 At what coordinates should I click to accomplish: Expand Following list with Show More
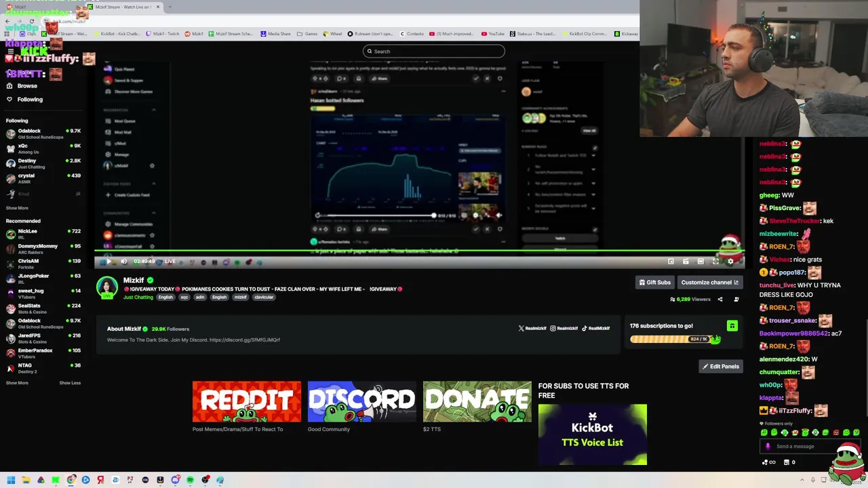tap(17, 208)
